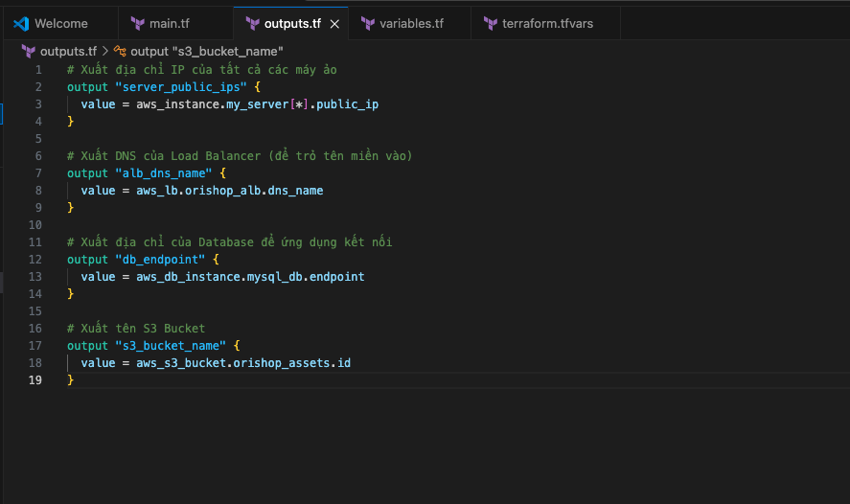Expand the outputs.tf breadcrumb file picker
Image resolution: width=850 pixels, height=504 pixels.
pos(68,51)
